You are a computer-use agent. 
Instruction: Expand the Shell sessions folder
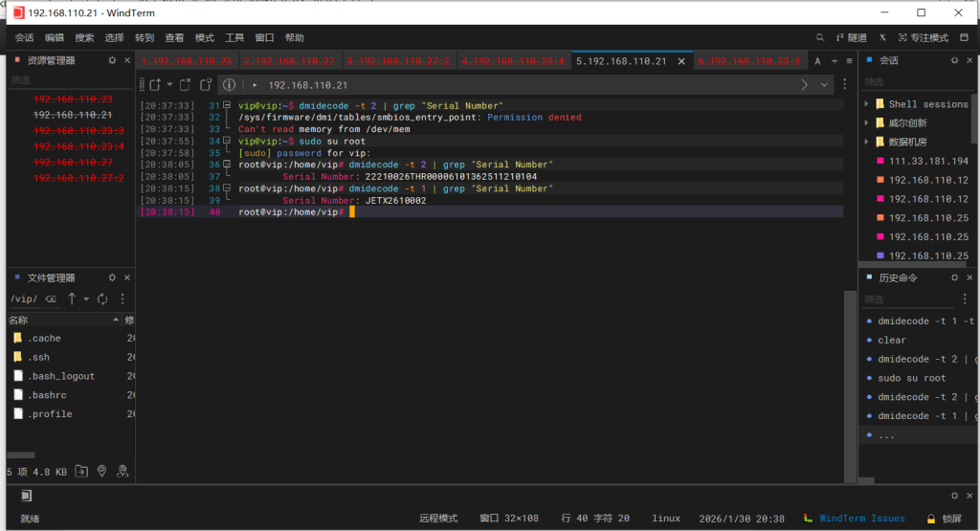coord(866,104)
